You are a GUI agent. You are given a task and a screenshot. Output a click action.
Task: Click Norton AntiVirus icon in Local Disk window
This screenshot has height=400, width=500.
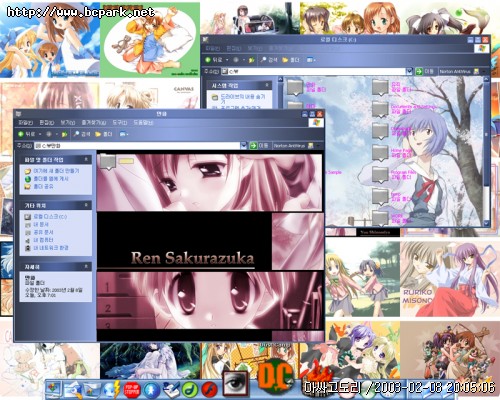coord(476,71)
